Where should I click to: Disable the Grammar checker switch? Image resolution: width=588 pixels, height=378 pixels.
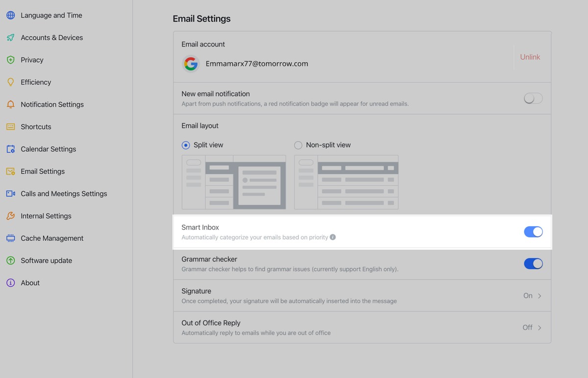click(x=533, y=264)
